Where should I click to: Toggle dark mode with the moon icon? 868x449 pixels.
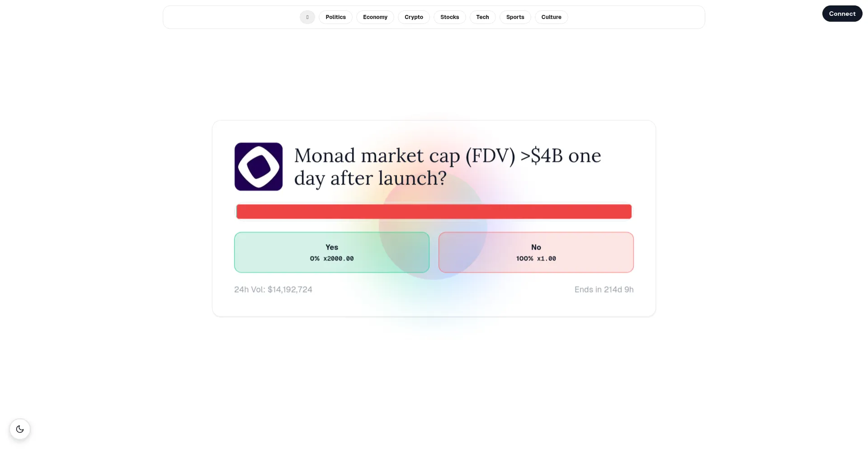click(20, 429)
